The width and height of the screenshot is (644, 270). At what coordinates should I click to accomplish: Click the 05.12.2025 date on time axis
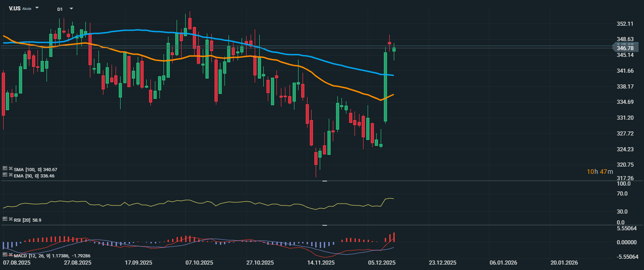382,263
